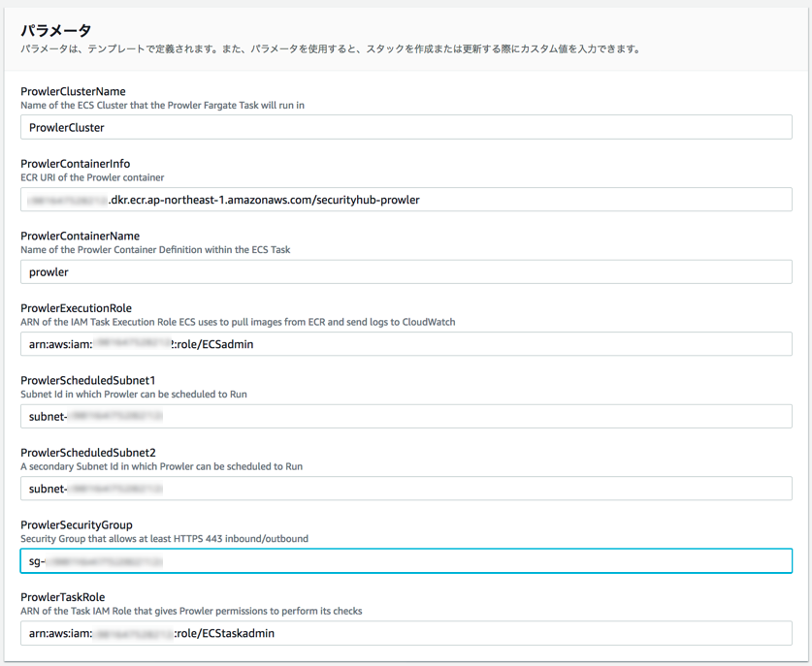This screenshot has width=812, height=666.
Task: Click the ProwlerContainerName label
Action: pos(81,236)
